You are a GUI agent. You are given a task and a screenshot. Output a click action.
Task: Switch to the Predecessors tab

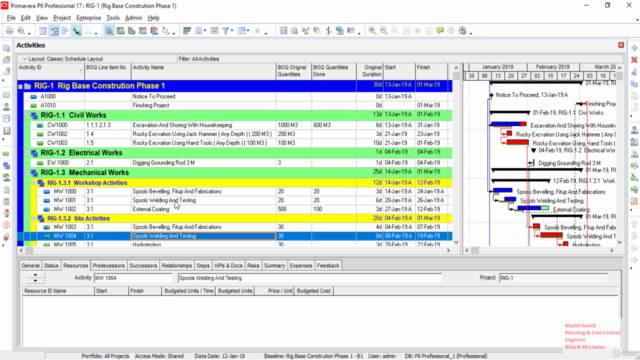coord(109,266)
